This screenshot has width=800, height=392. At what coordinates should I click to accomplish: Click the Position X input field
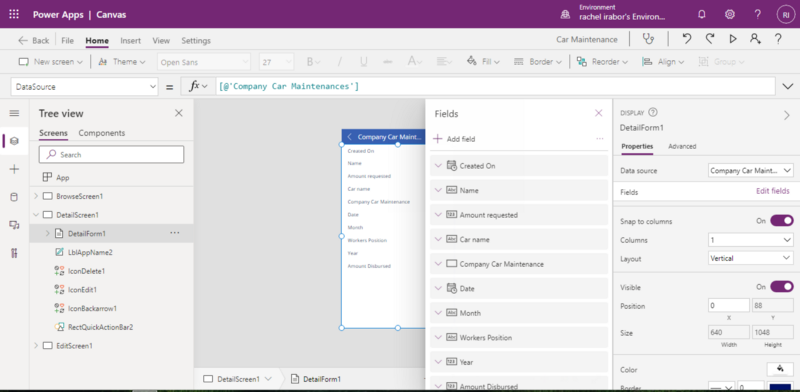pyautogui.click(x=729, y=306)
